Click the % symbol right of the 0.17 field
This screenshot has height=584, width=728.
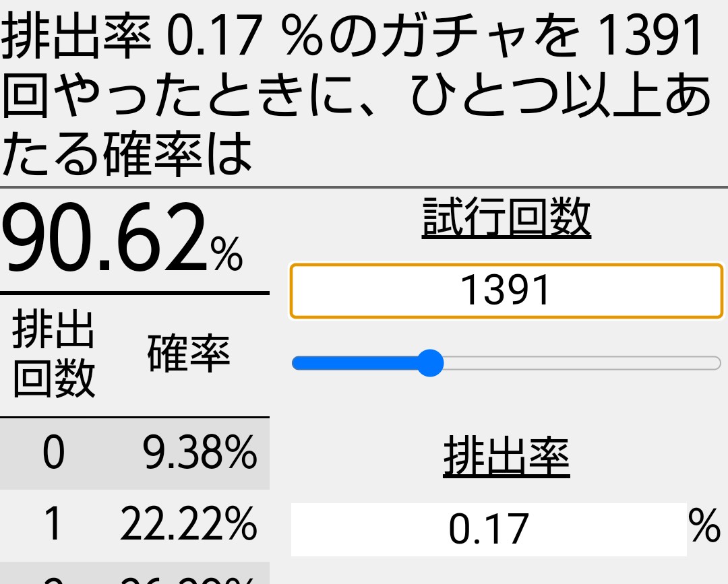click(705, 525)
